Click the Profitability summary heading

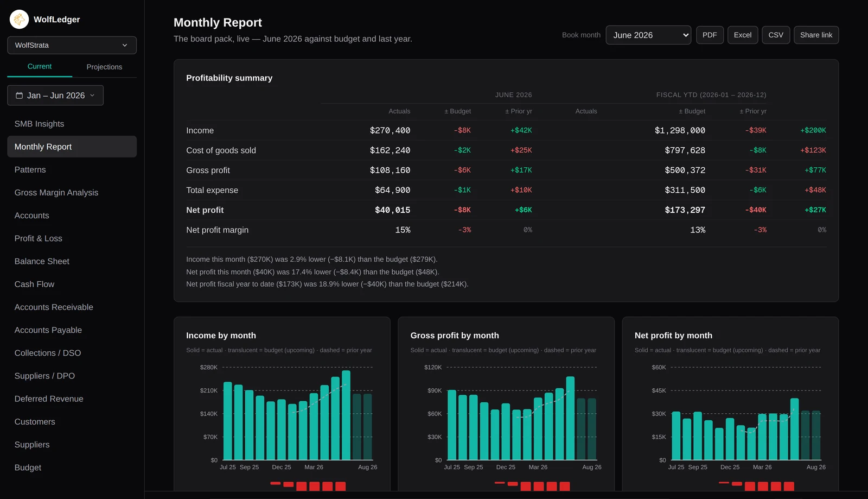[229, 78]
